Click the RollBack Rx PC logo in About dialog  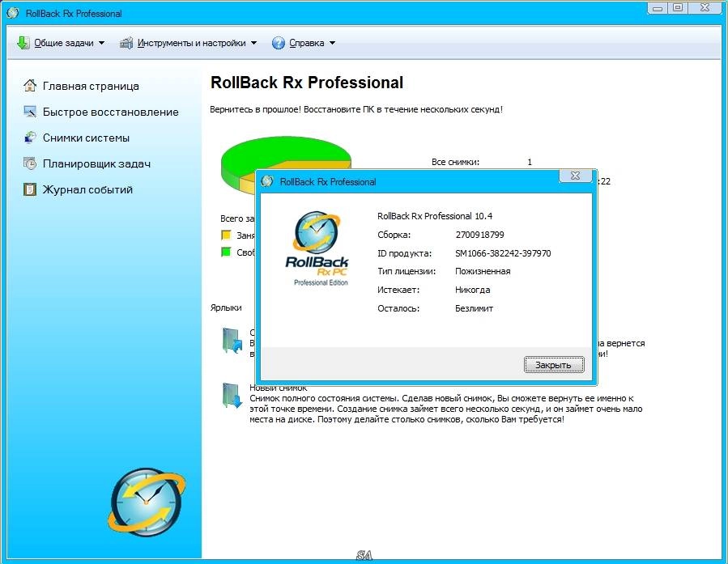317,248
